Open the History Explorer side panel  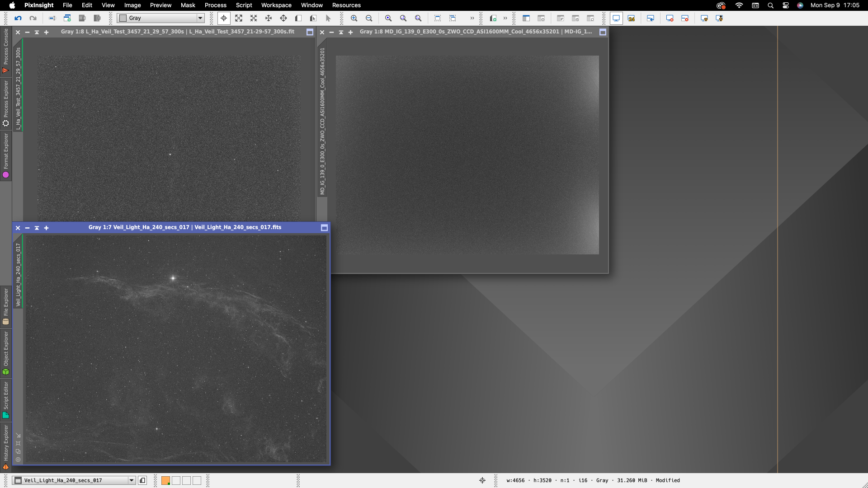6,447
